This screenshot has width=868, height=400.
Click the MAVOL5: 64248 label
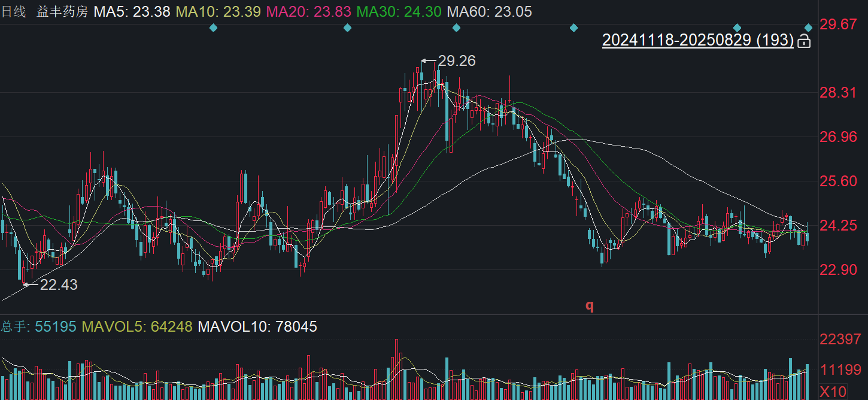coord(137,326)
